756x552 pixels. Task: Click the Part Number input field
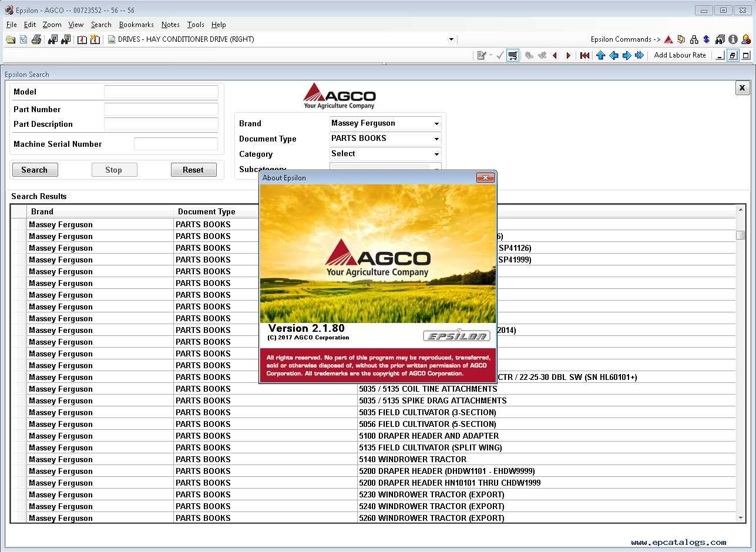point(161,109)
